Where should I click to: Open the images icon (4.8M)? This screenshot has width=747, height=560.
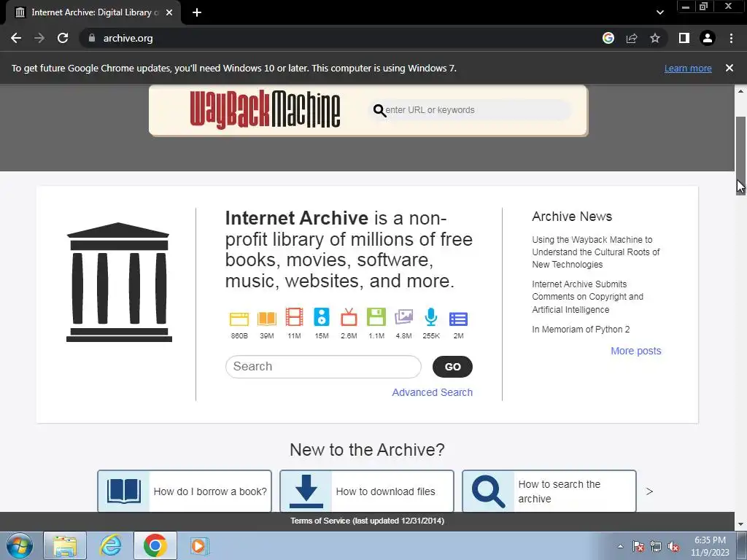point(403,317)
